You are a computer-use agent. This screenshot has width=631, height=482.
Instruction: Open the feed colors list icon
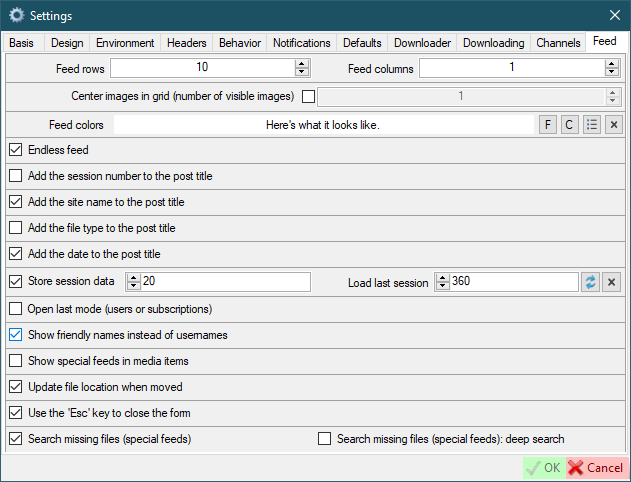coord(591,125)
